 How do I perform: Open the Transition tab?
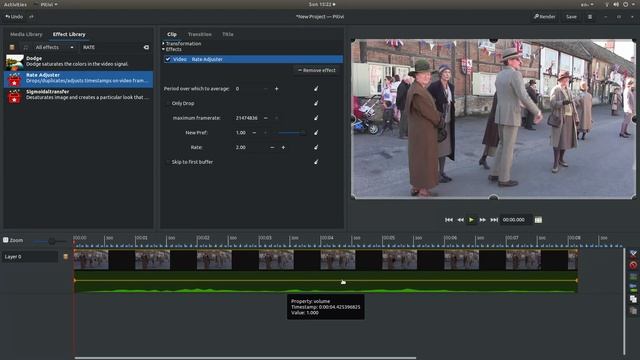point(200,34)
